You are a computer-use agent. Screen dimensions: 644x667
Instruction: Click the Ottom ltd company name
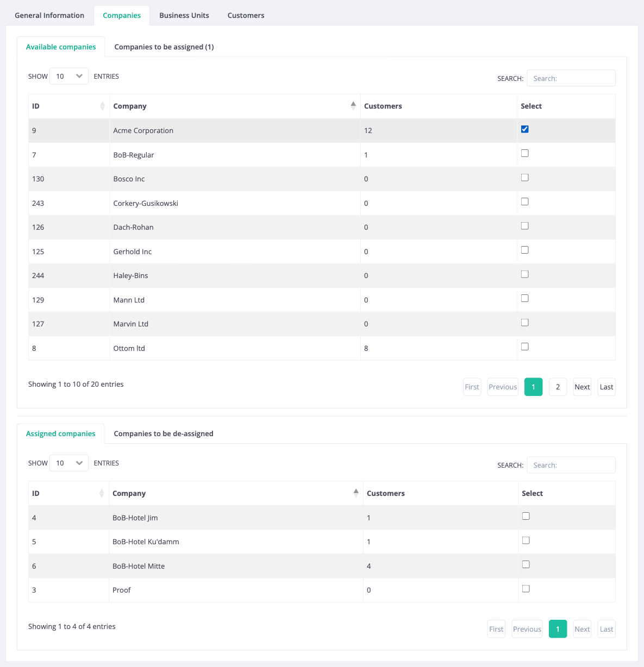coord(129,348)
